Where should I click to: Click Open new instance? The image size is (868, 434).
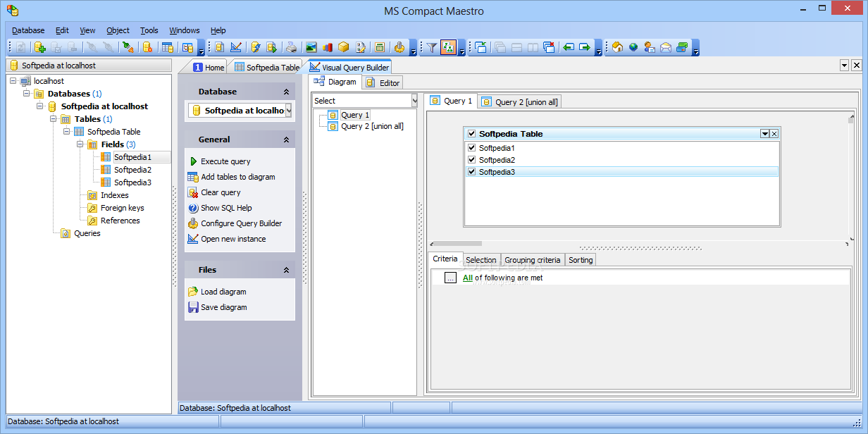click(233, 239)
